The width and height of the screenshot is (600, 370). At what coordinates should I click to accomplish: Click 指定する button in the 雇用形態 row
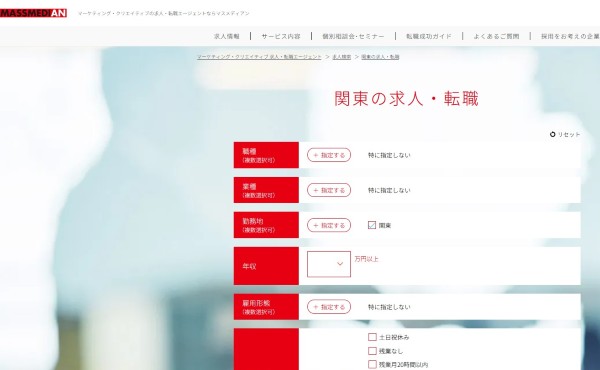coord(329,307)
